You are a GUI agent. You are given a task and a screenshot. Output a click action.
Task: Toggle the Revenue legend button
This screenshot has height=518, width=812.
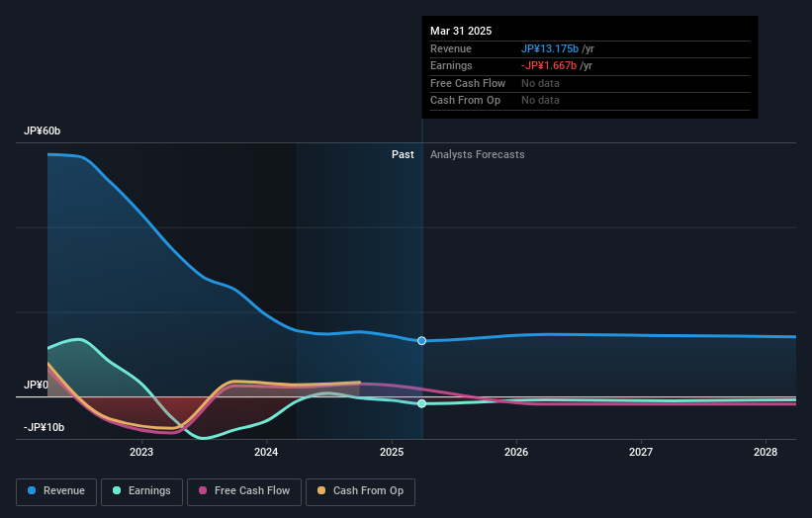coord(56,491)
